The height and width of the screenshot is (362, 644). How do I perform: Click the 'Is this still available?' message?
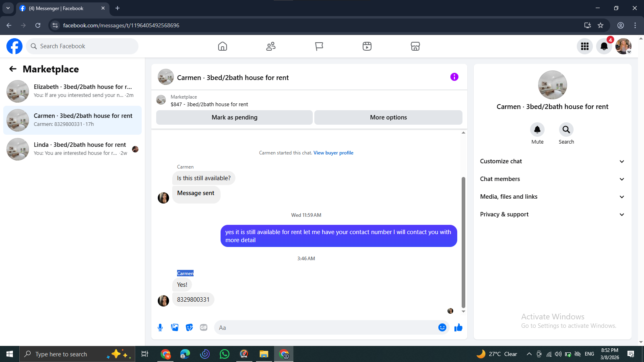[x=204, y=178]
